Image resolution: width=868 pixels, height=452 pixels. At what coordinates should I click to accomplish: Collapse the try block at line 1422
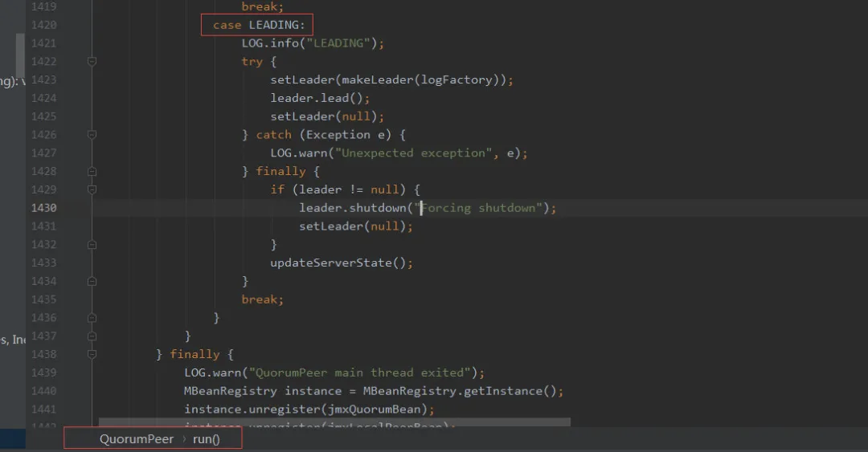point(92,61)
